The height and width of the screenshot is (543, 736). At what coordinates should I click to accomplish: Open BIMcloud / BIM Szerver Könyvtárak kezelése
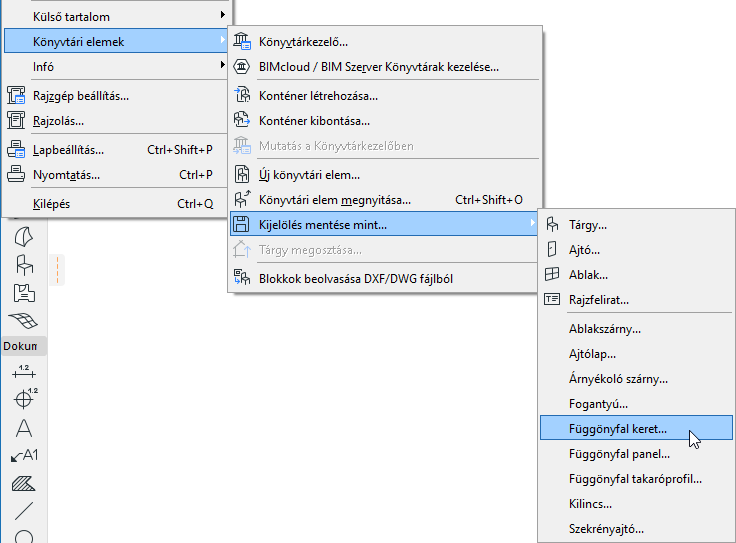click(x=385, y=67)
